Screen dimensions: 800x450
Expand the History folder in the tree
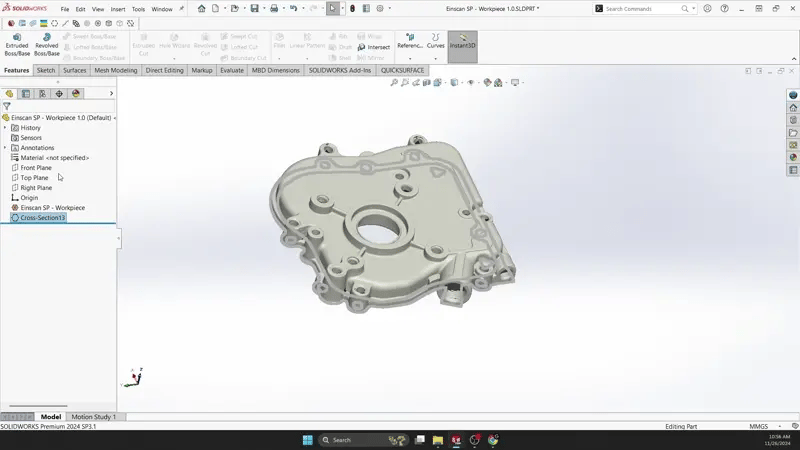pos(5,128)
